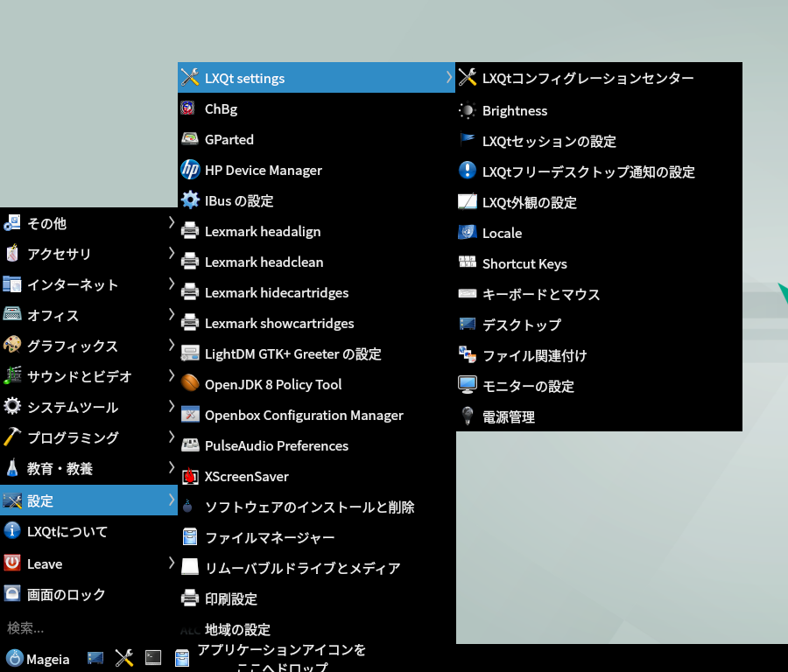Expand the その他 submenu arrow
This screenshot has width=788, height=672.
pyautogui.click(x=172, y=221)
